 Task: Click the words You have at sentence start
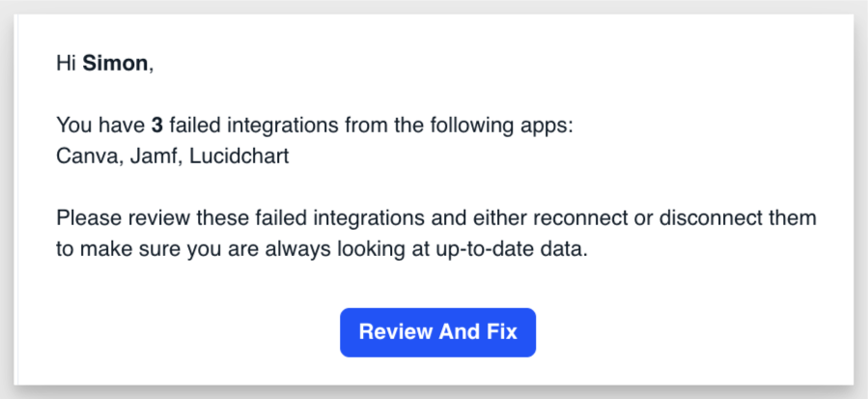click(x=100, y=126)
